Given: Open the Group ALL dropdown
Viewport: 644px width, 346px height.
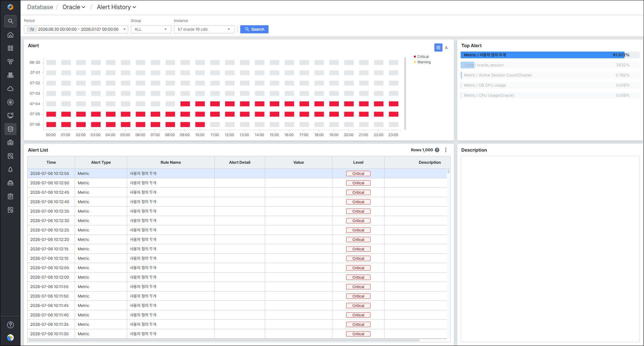Looking at the screenshot, I should (151, 29).
